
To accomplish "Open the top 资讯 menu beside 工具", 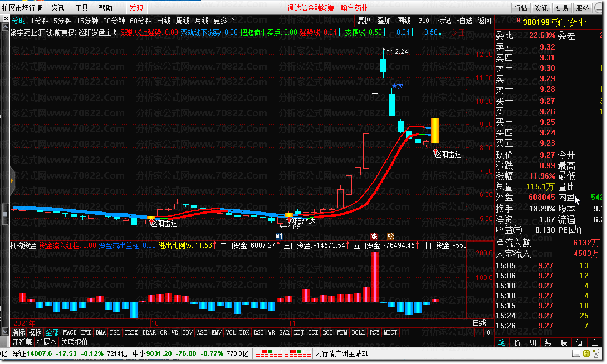I will click(57, 8).
